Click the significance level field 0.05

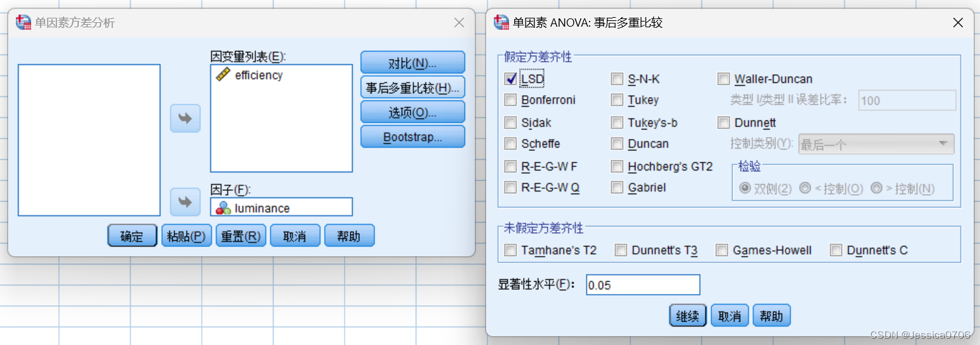(x=642, y=285)
